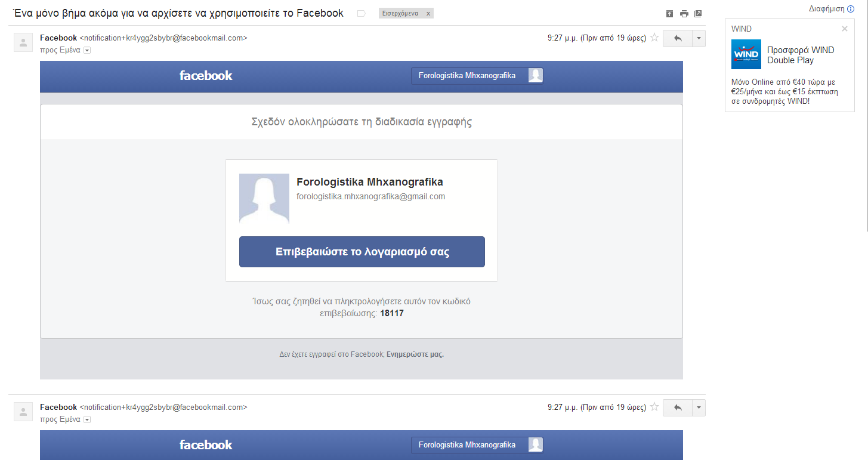
Task: Click sender avatar of the second message
Action: point(23,412)
